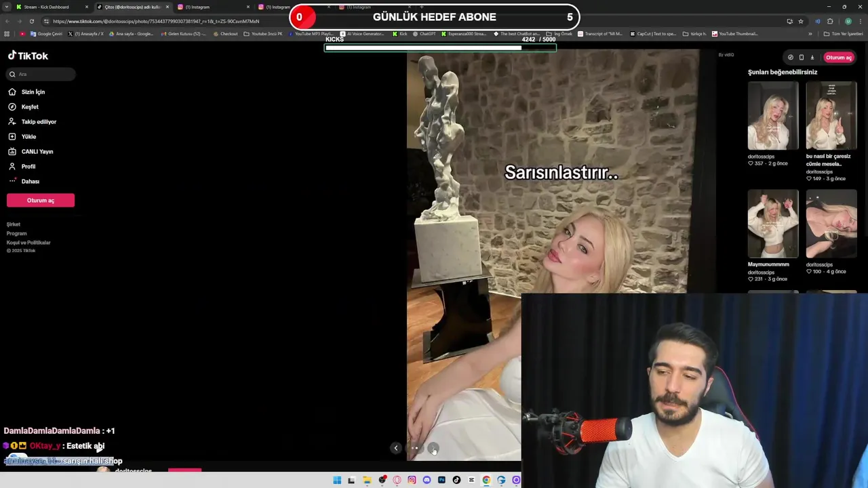Open File Explorer from the taskbar
868x488 pixels.
(367, 480)
